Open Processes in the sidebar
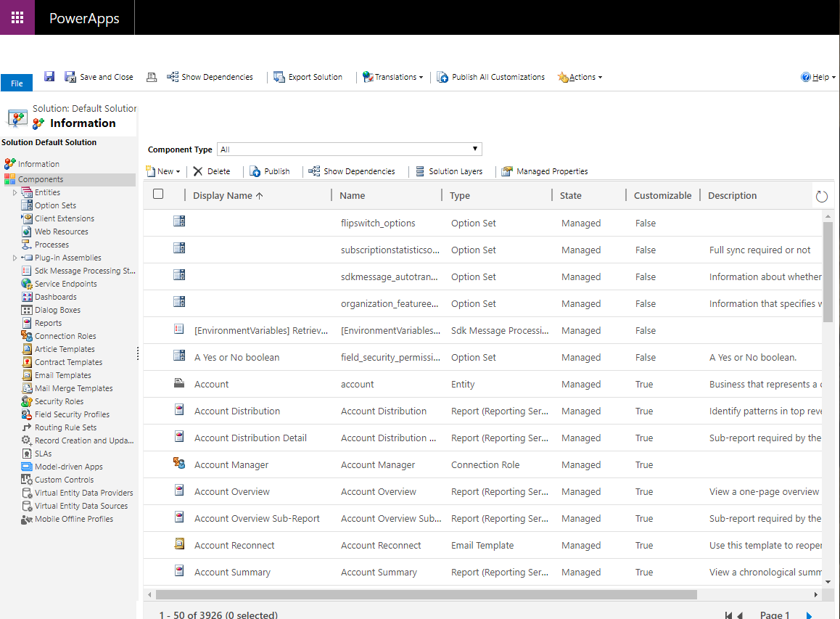840x619 pixels. click(x=52, y=245)
